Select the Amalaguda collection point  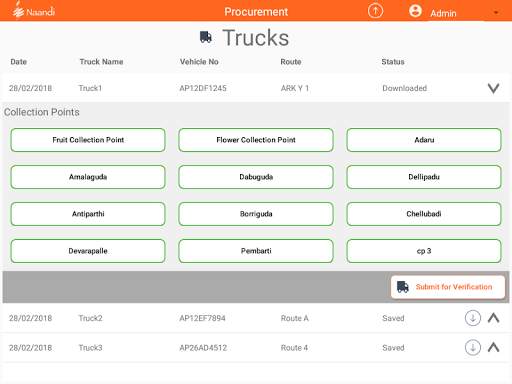[x=88, y=177]
